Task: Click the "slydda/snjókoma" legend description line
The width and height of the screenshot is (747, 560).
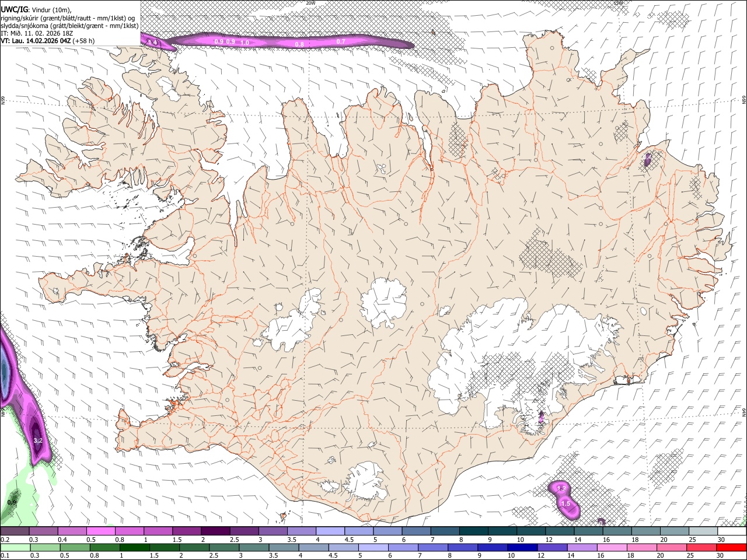Action: tap(69, 25)
